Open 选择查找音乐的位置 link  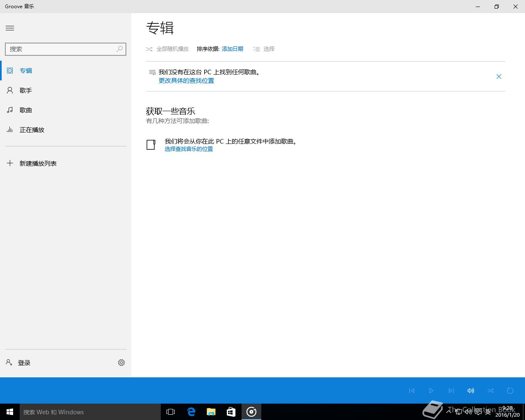189,149
